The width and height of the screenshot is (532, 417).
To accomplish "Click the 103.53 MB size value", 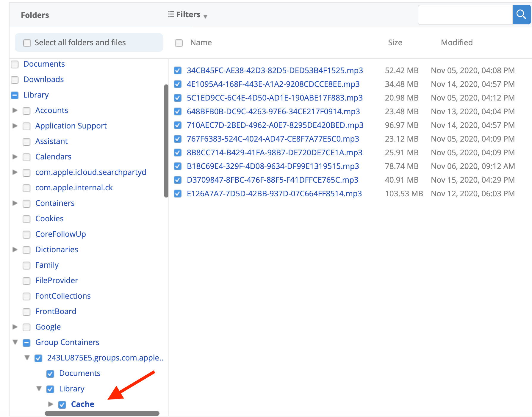I will pyautogui.click(x=404, y=194).
